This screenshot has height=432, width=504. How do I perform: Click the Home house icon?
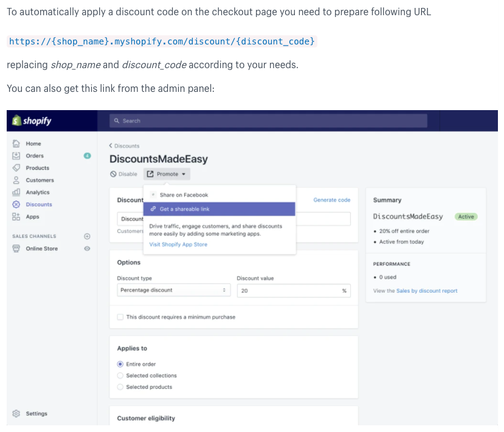click(16, 144)
